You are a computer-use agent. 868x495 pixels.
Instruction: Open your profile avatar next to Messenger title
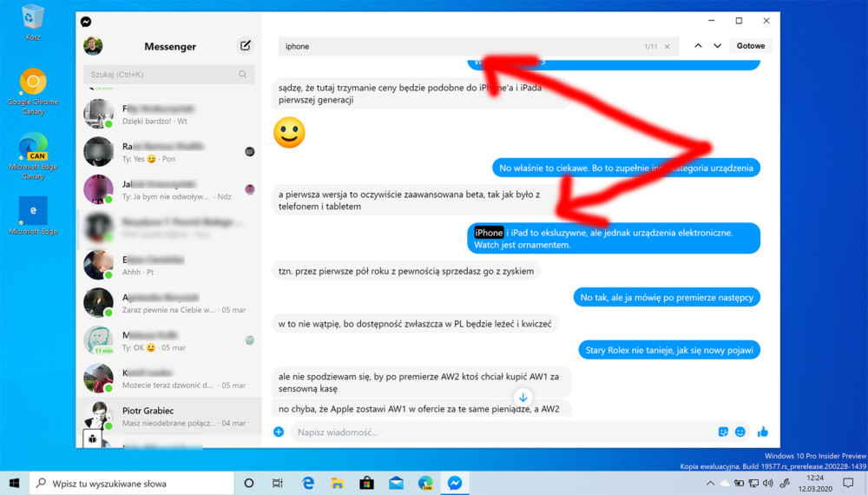[x=93, y=46]
